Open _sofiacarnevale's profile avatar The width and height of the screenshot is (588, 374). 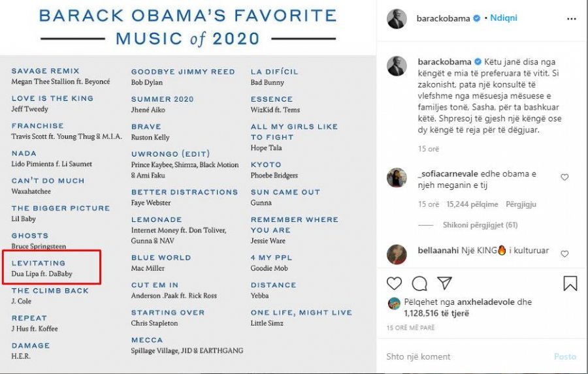pyautogui.click(x=397, y=178)
